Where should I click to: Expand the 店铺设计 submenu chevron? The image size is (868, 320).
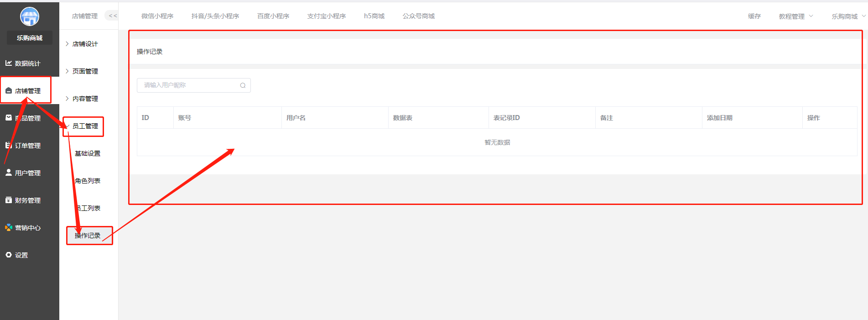67,44
